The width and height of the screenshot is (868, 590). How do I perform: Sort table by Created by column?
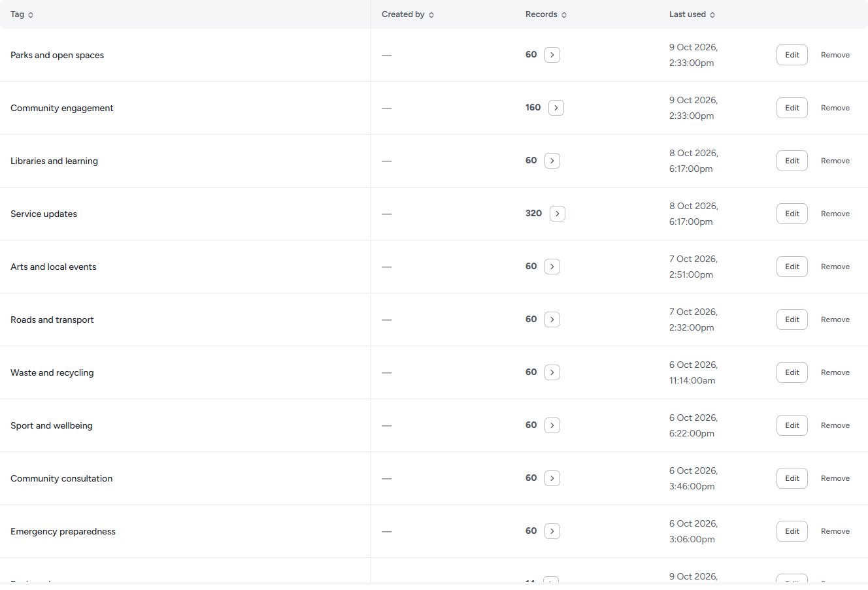[408, 14]
